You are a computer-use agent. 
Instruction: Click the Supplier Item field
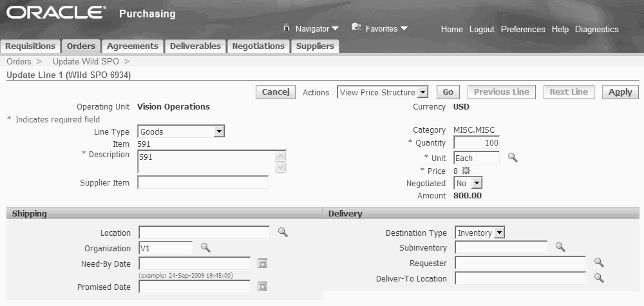click(x=203, y=182)
